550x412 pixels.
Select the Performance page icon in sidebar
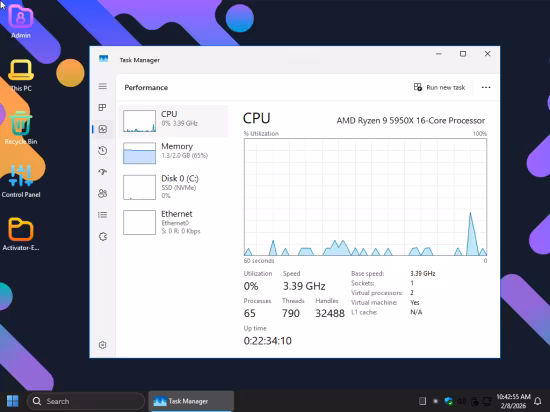point(102,129)
